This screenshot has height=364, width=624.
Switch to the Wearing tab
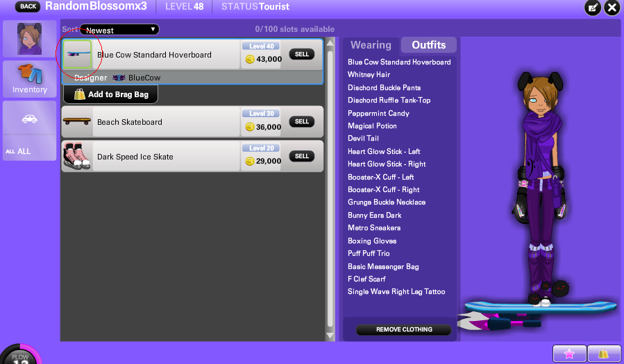[371, 45]
